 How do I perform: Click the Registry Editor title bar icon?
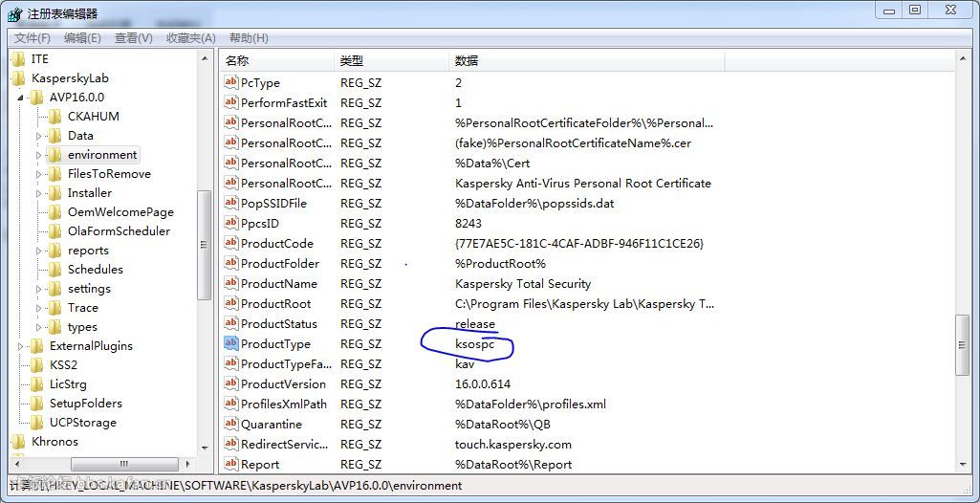coord(15,13)
